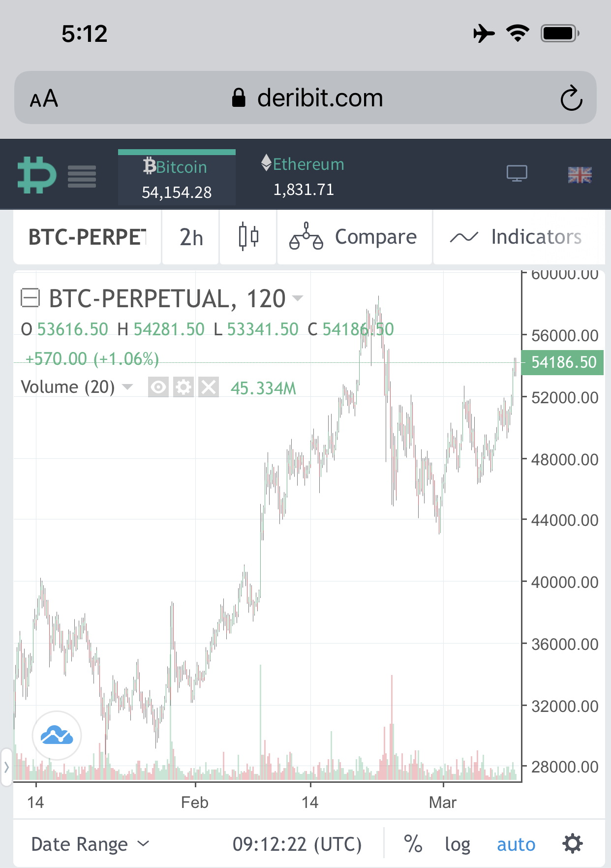
Task: Open the UK flag language selector
Action: click(x=580, y=175)
